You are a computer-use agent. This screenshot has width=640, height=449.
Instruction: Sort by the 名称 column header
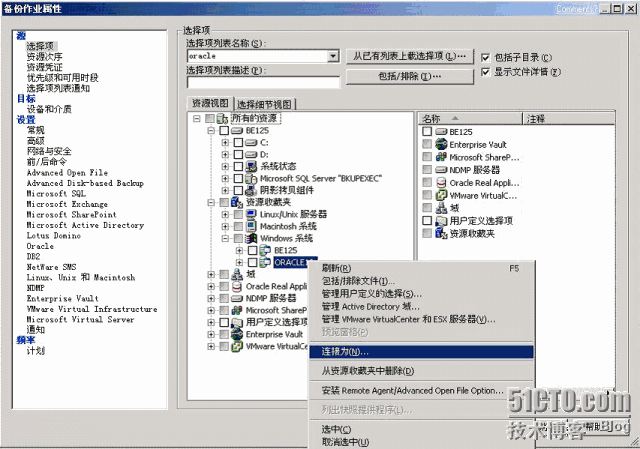coord(470,119)
